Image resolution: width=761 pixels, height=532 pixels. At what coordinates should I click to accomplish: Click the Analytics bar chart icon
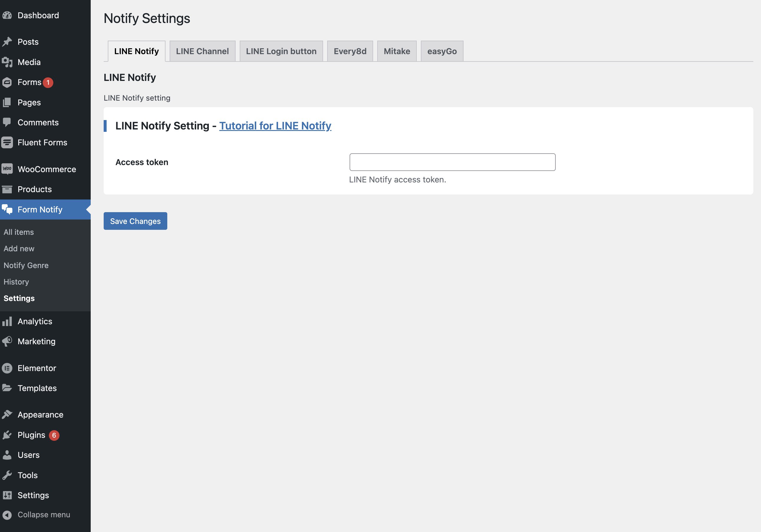[x=7, y=321]
